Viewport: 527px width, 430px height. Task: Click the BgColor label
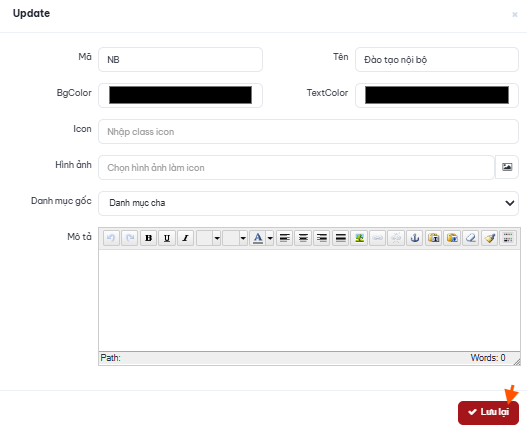pyautogui.click(x=74, y=93)
